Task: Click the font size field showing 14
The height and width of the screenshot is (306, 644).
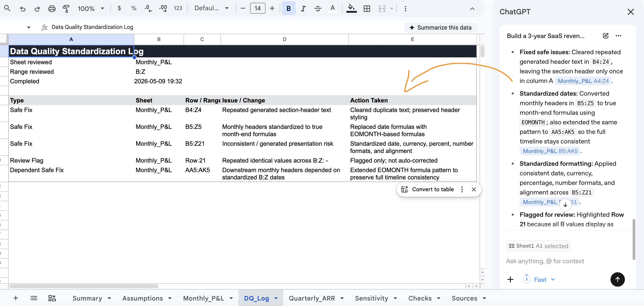Action: (x=258, y=8)
